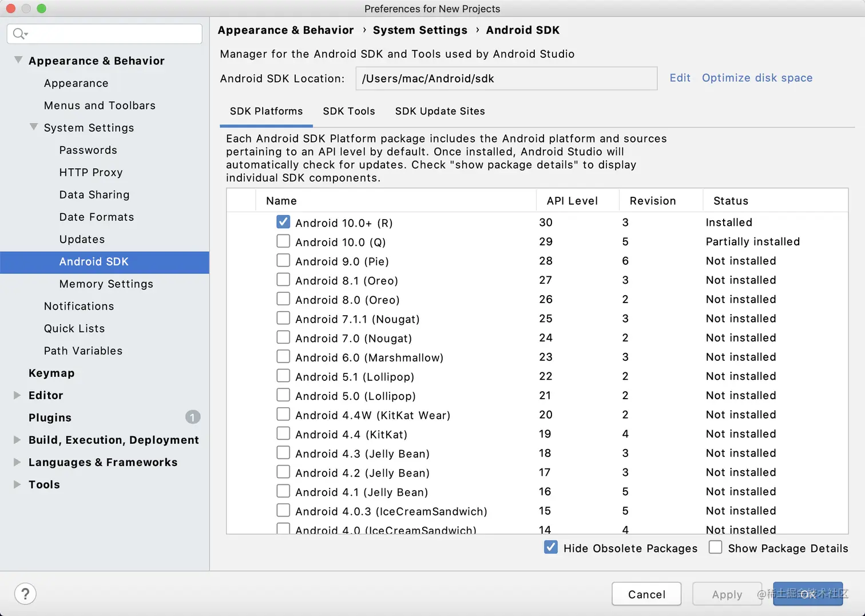Confirm with the OK button
The width and height of the screenshot is (865, 616).
point(808,594)
